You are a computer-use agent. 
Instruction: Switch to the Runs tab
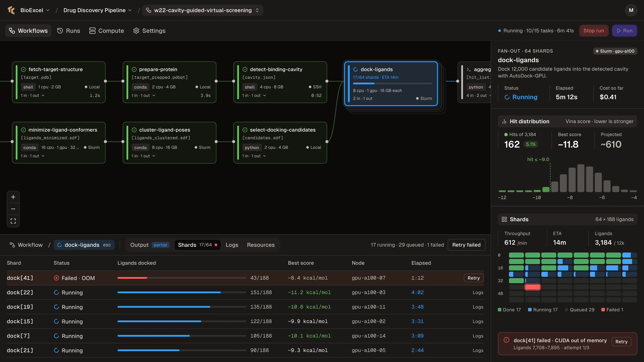point(69,30)
